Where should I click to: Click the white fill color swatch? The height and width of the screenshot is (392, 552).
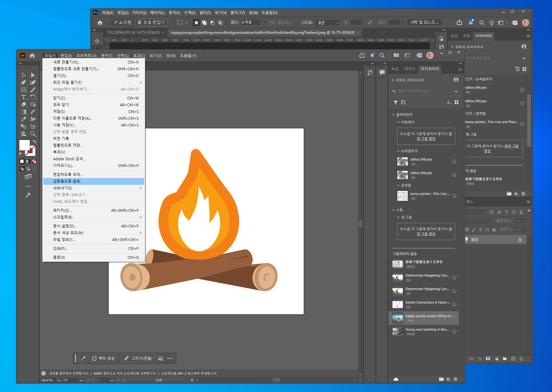(x=25, y=145)
